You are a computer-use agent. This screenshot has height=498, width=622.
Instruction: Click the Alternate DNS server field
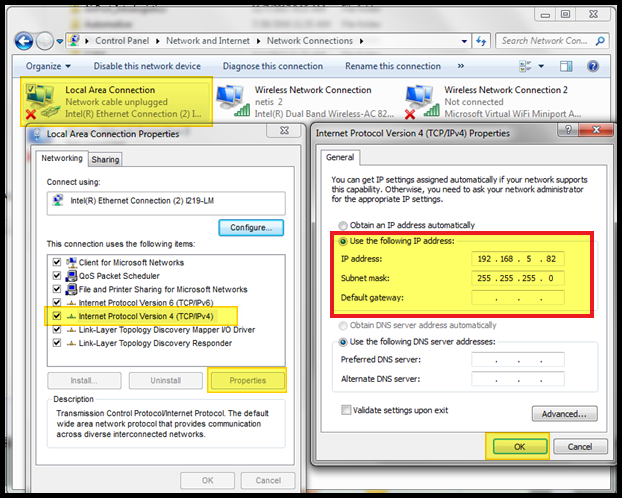518,379
